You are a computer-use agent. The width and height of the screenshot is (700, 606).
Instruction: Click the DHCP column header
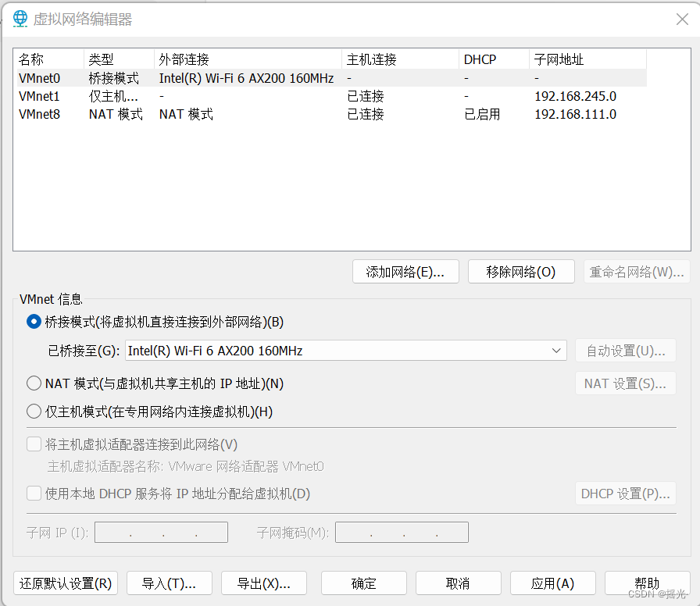tap(494, 59)
